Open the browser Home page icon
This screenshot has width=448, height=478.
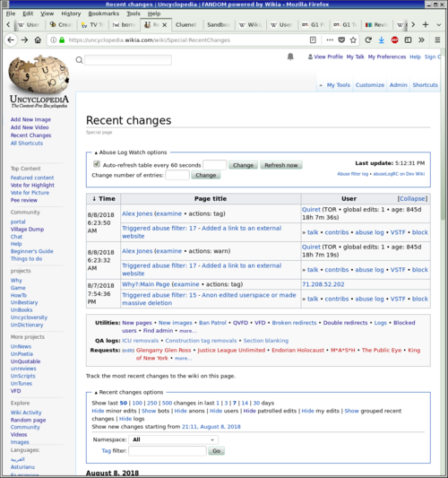pyautogui.click(x=38, y=40)
